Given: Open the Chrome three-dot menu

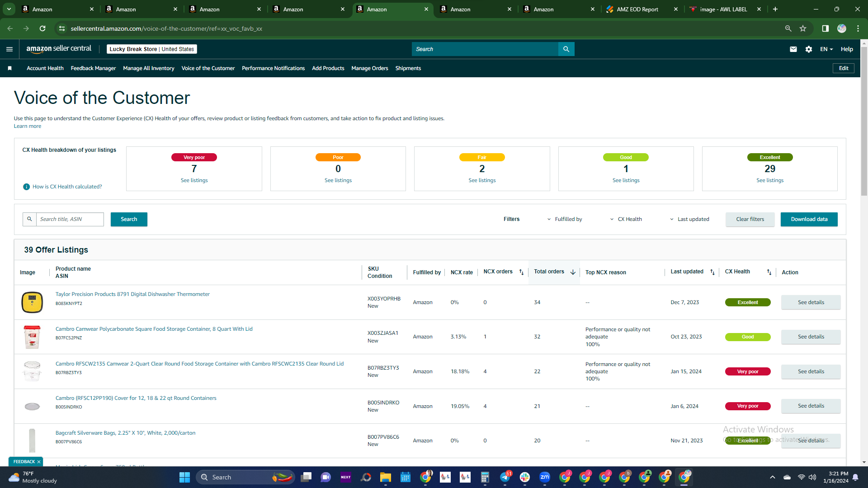Looking at the screenshot, I should (858, 28).
